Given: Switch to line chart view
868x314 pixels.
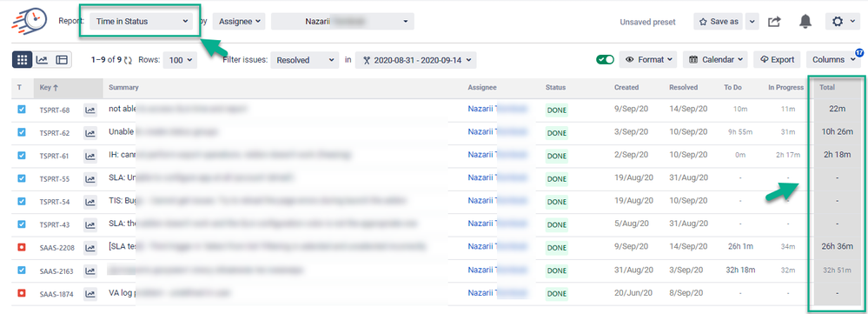Looking at the screenshot, I should [x=42, y=60].
